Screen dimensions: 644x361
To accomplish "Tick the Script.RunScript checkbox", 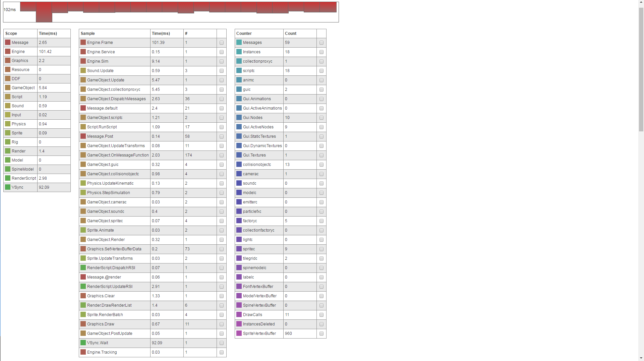I will click(222, 127).
